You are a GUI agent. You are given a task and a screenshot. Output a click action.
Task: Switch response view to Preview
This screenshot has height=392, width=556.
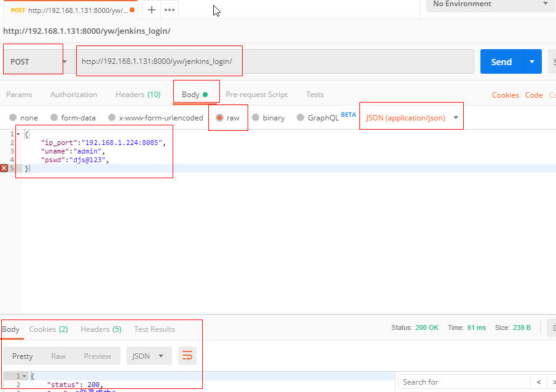click(x=98, y=356)
